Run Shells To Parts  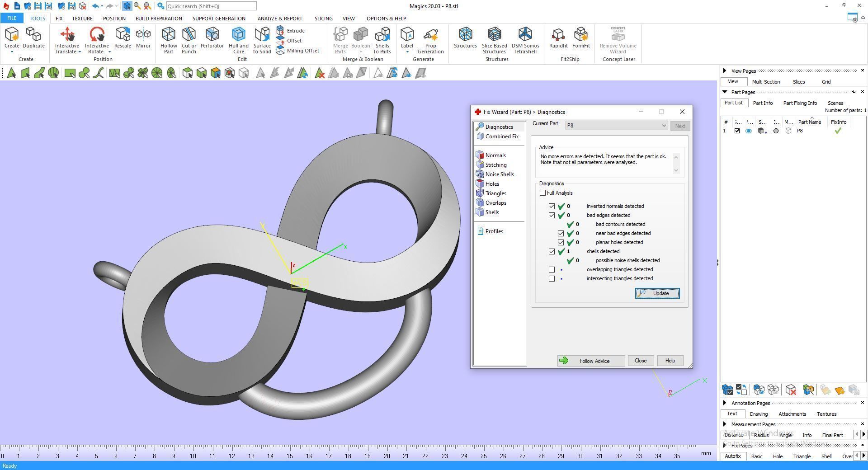pyautogui.click(x=382, y=40)
